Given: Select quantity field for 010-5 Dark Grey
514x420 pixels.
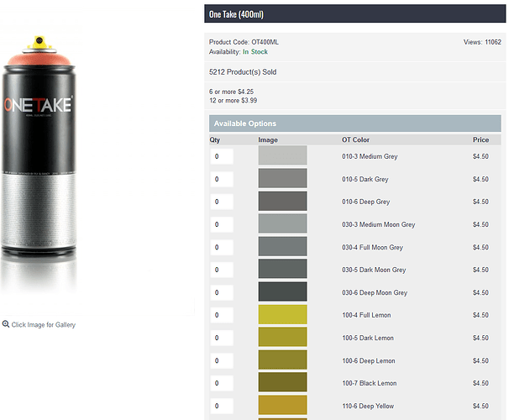Looking at the screenshot, I should (222, 179).
